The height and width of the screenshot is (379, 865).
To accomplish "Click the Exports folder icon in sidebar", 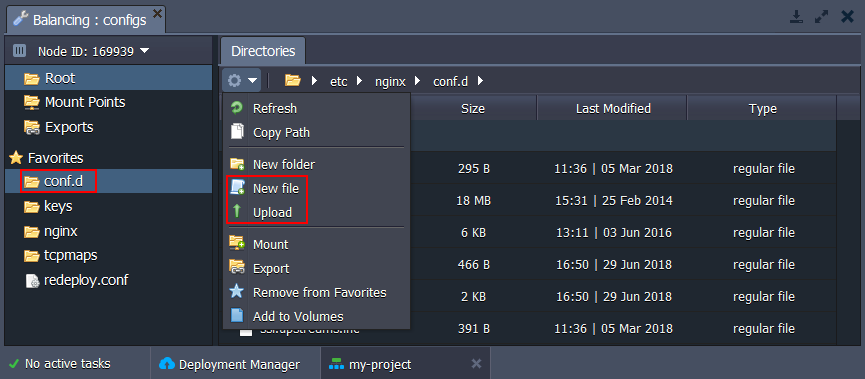I will 31,127.
